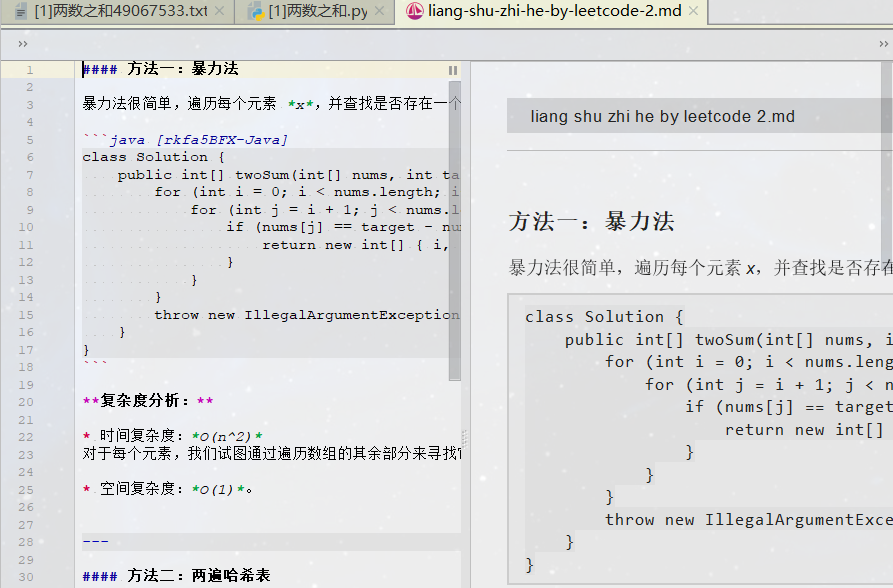This screenshot has width=893, height=588.
Task: Close the [1]两数之和.py tab
Action: (380, 11)
